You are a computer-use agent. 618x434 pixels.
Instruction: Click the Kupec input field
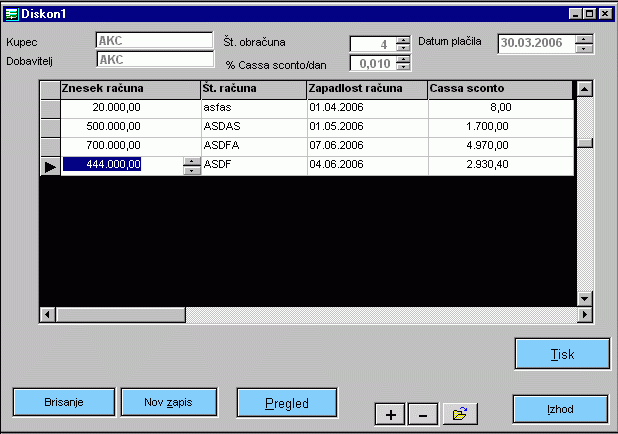(154, 41)
